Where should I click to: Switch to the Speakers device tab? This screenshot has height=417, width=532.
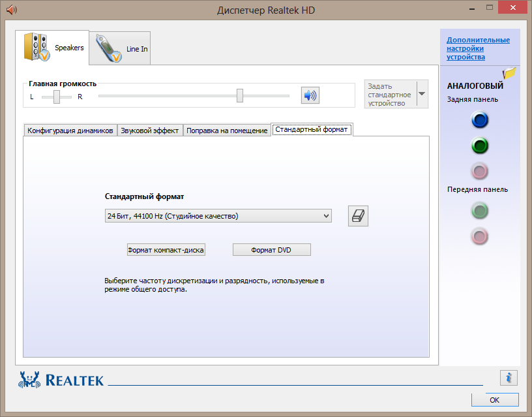[52, 48]
